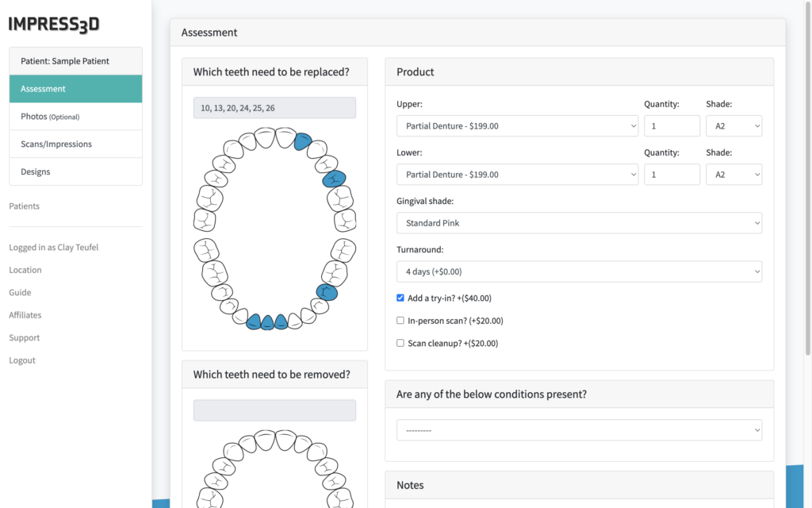Deselect blue tooth 20 in the replacement chart
This screenshot has width=812, height=508.
327,292
